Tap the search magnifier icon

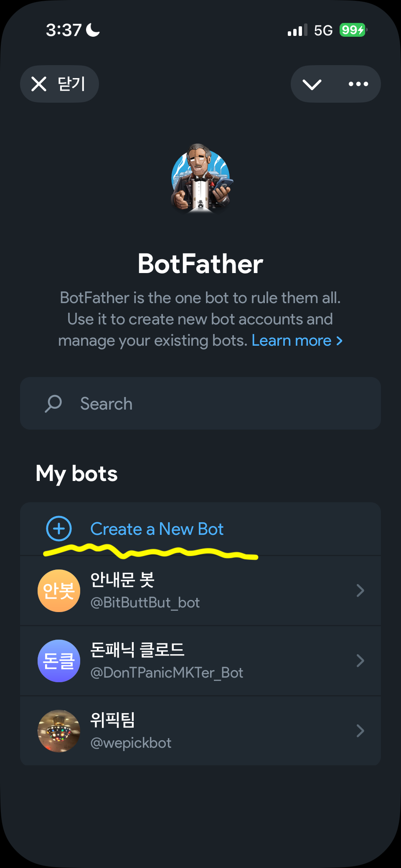point(53,403)
